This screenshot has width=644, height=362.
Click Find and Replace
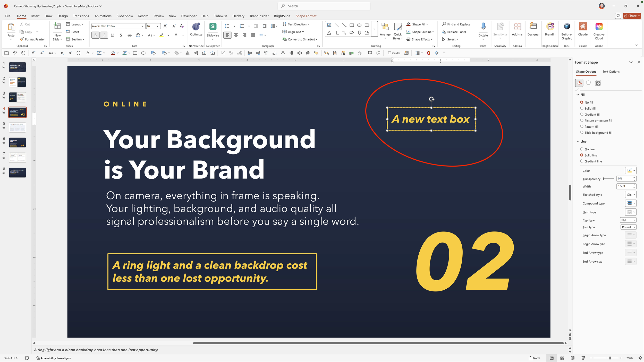coord(456,24)
